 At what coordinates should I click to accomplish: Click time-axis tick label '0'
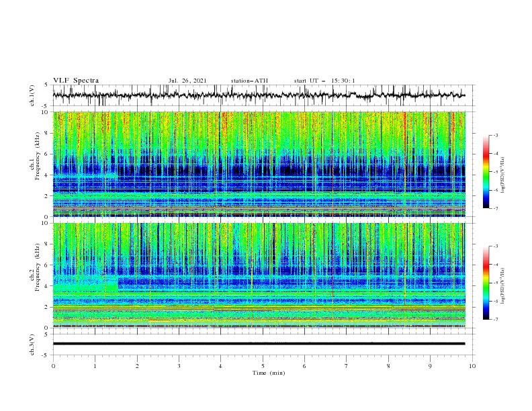click(x=53, y=366)
